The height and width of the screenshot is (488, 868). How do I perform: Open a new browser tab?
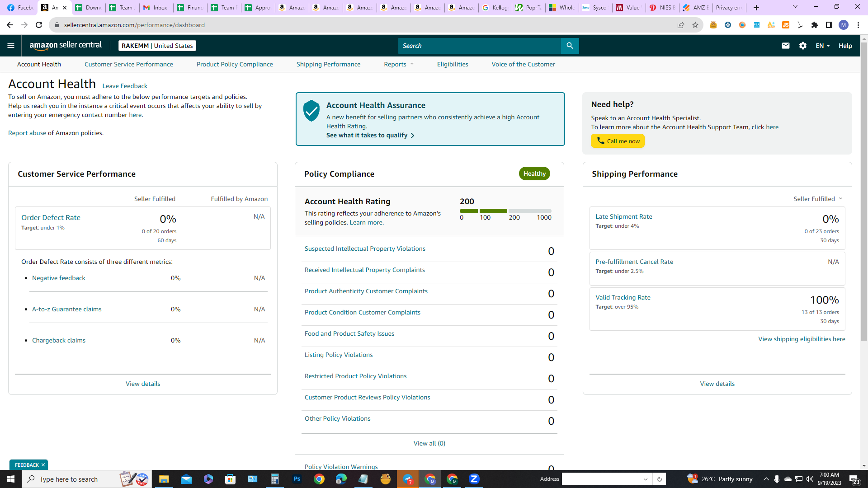756,8
